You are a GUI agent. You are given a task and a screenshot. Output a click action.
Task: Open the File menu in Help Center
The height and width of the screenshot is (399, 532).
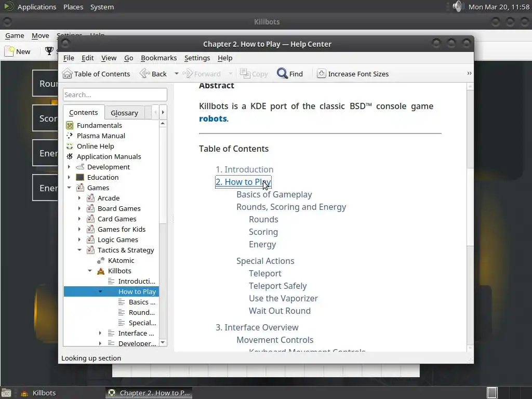click(69, 58)
